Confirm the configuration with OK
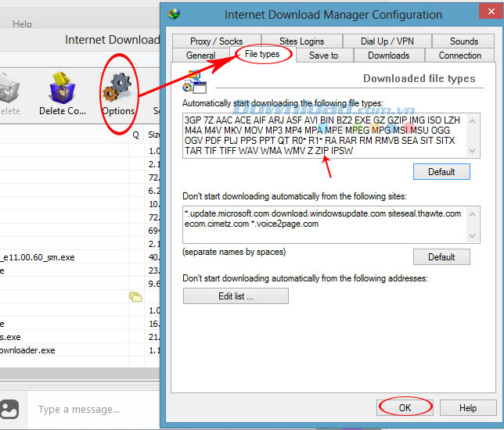 coord(405,407)
